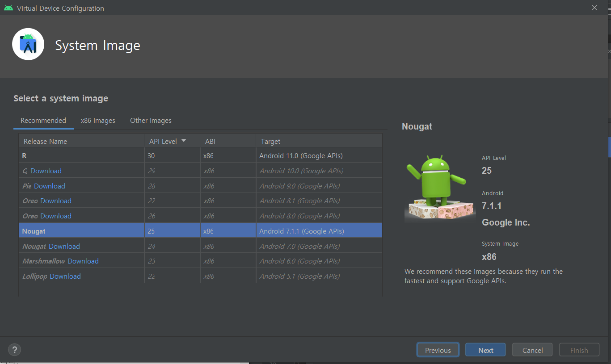Click Download link for Marshmallow
The height and width of the screenshot is (364, 611).
click(83, 261)
